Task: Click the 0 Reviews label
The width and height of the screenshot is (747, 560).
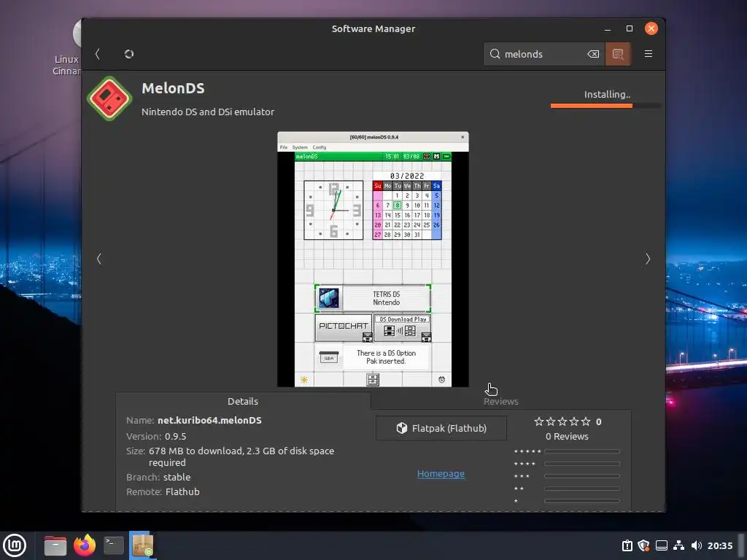Action: tap(567, 436)
